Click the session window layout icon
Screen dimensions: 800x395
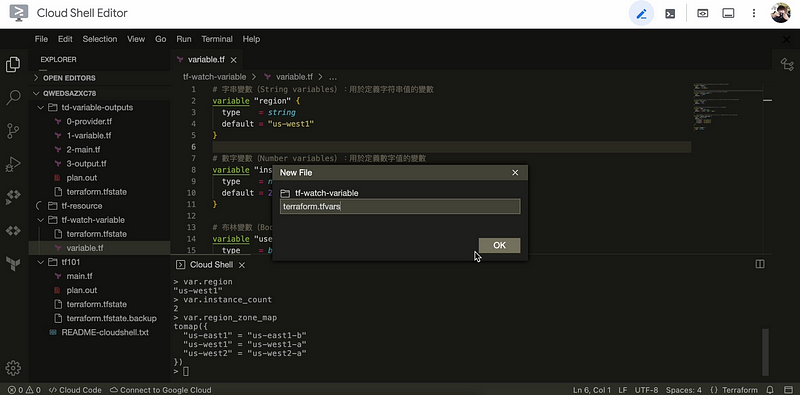pyautogui.click(x=728, y=14)
